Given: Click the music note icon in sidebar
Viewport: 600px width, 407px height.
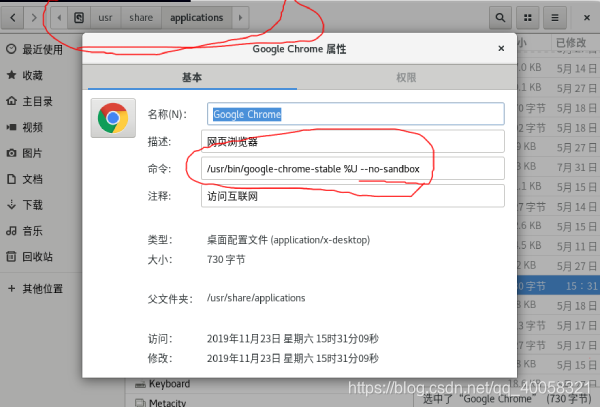Looking at the screenshot, I should 11,231.
